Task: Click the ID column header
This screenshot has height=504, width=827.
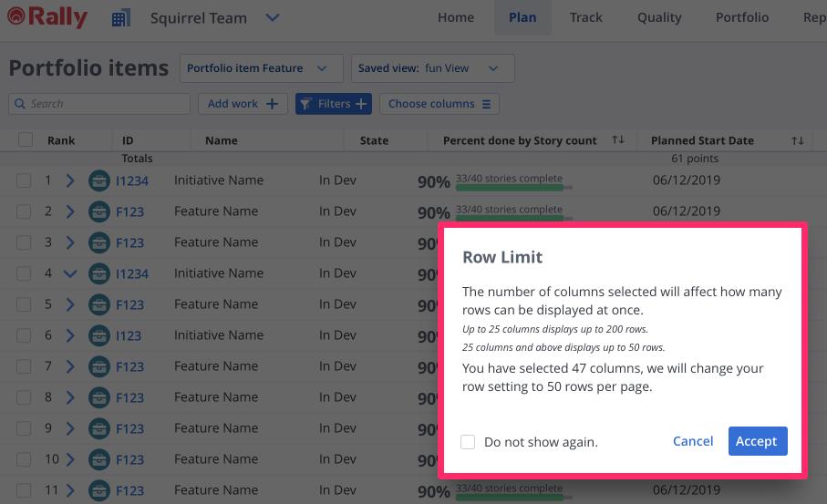Action: (x=128, y=140)
